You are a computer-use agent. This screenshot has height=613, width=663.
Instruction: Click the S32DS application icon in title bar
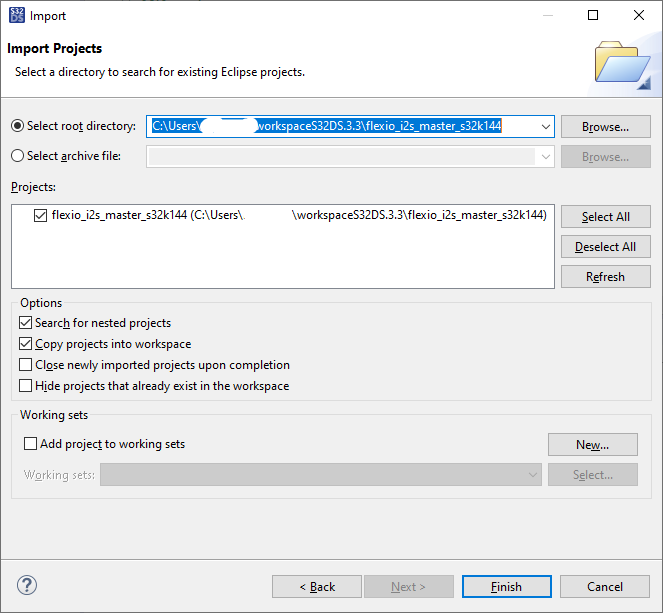16,15
